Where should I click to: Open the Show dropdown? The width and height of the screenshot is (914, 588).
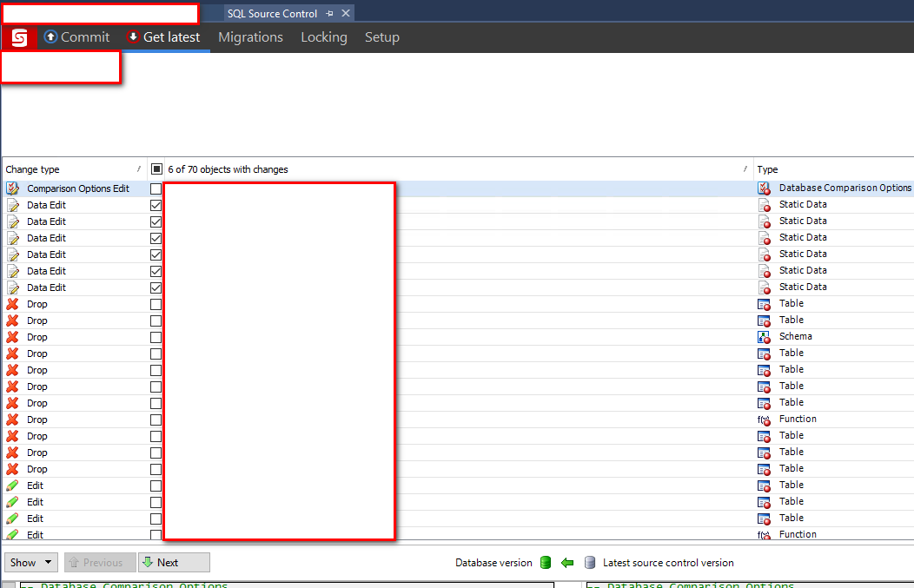point(30,562)
